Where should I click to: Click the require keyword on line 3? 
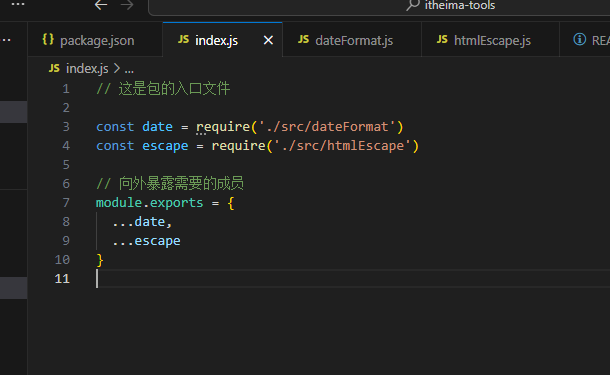pyautogui.click(x=223, y=127)
